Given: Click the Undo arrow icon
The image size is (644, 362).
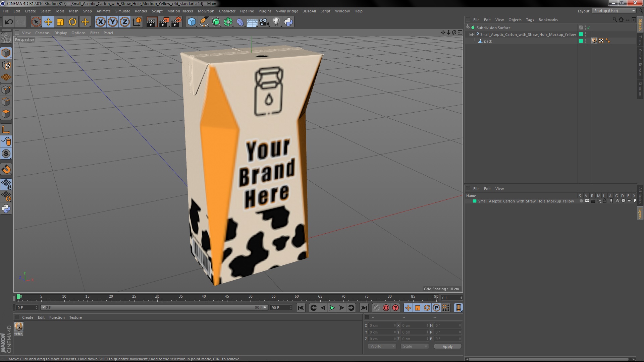Looking at the screenshot, I should click(x=9, y=22).
